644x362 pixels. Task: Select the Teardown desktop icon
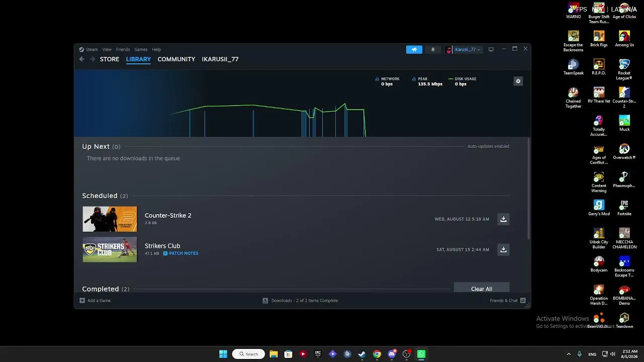[x=624, y=320]
